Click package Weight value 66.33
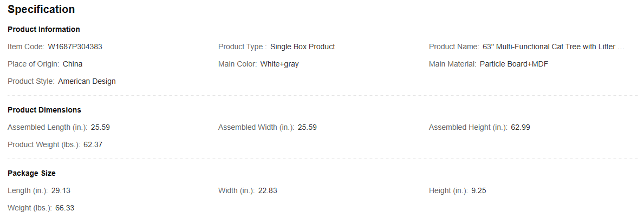 [65, 208]
